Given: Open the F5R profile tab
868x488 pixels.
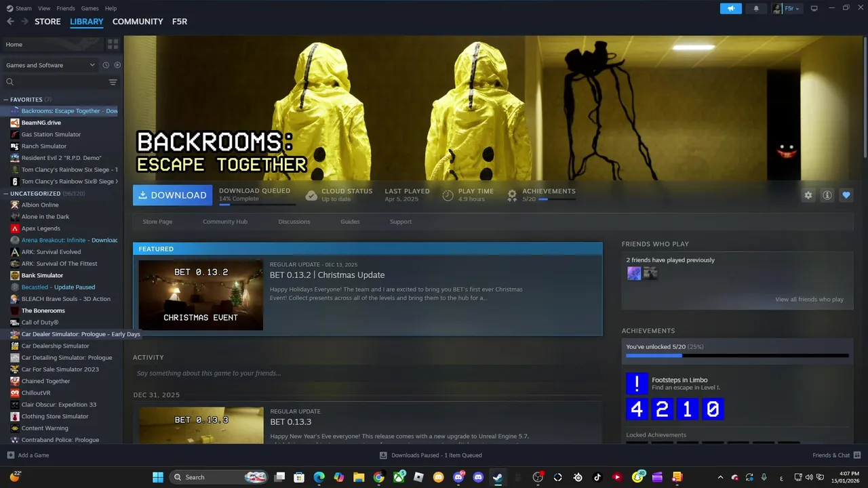Looking at the screenshot, I should coord(180,22).
